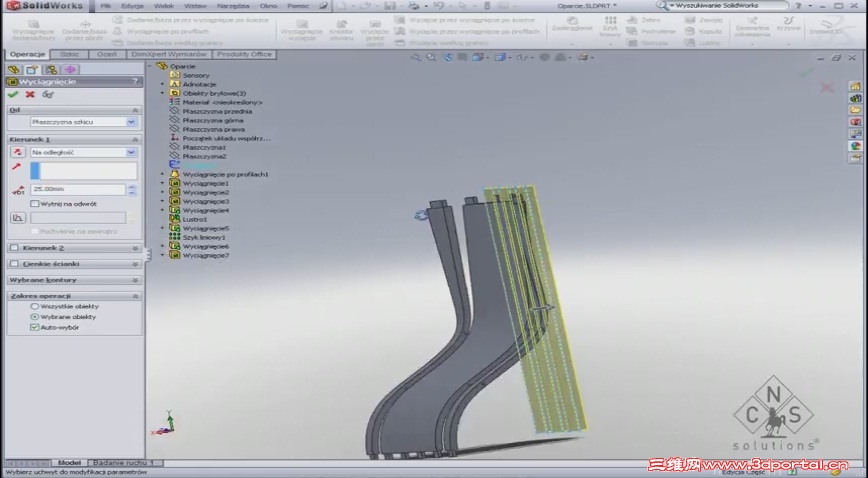This screenshot has width=868, height=478.
Task: Click the Instant3D tool
Action: (x=825, y=27)
